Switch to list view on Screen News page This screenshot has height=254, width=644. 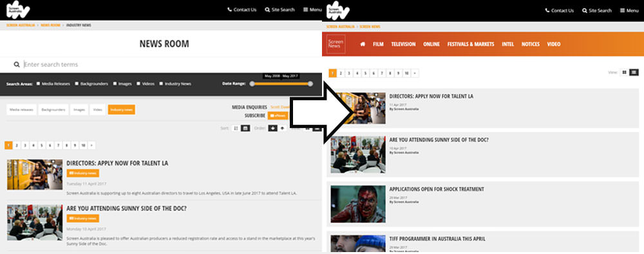pos(634,73)
